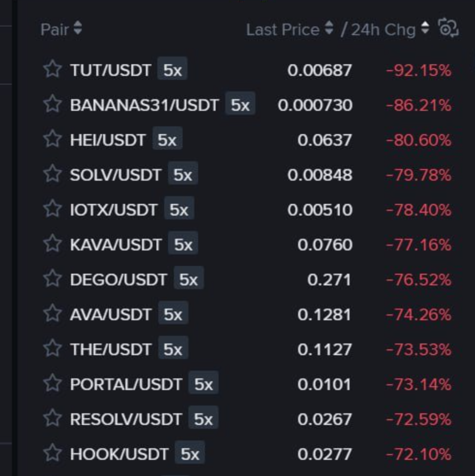Mark KAVA/USDT as favorite
Screen dimensions: 475x476
tap(52, 245)
